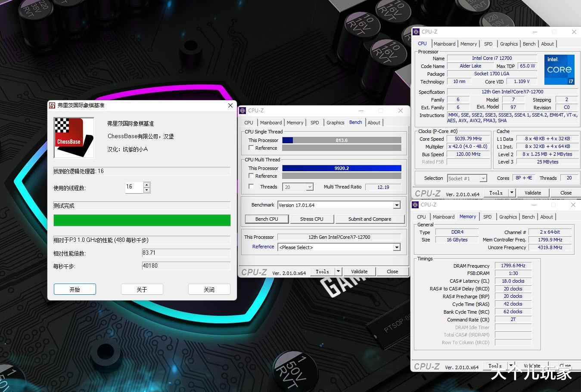Viewport: 581px width, 392px height.
Task: Enable the Reference checkbox under CPU Single Thread
Action: coord(251,148)
